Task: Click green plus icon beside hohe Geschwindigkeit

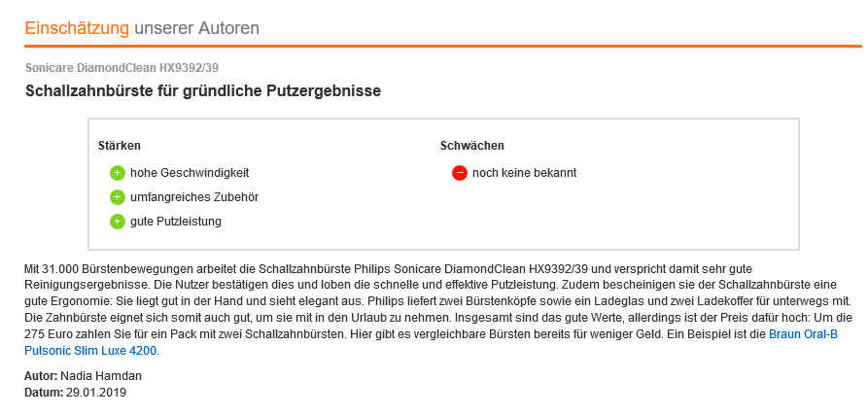Action: (x=118, y=173)
